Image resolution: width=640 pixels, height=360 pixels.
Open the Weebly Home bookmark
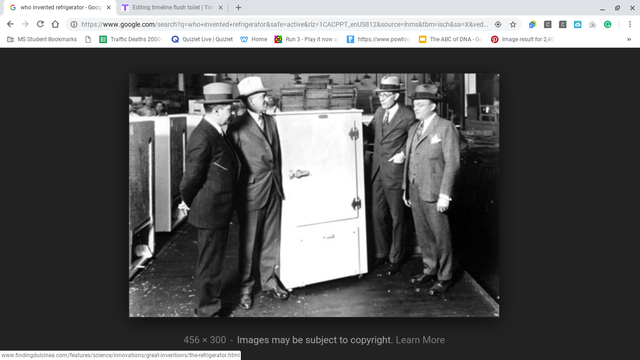[253, 39]
